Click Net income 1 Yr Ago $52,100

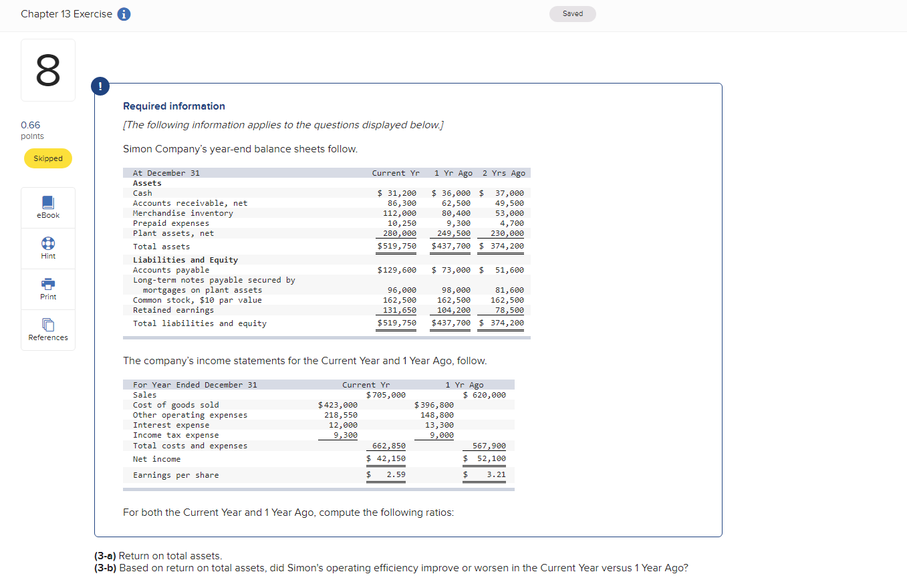tap(485, 458)
